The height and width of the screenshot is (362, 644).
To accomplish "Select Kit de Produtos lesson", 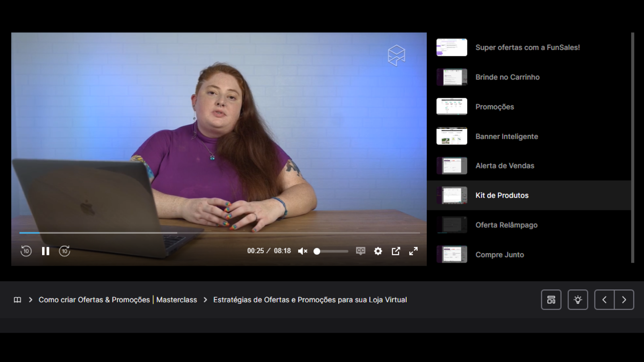I will point(529,195).
